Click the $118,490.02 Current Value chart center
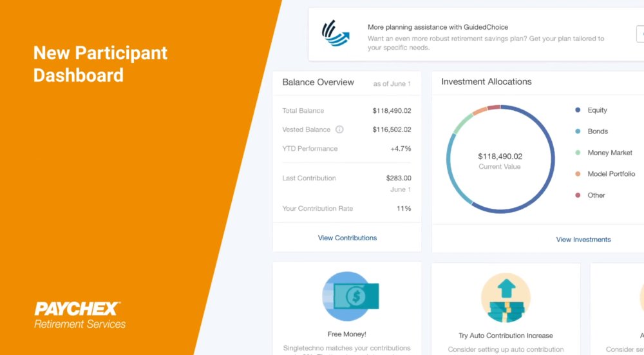Screen dimensions: 644x355 click(x=500, y=160)
